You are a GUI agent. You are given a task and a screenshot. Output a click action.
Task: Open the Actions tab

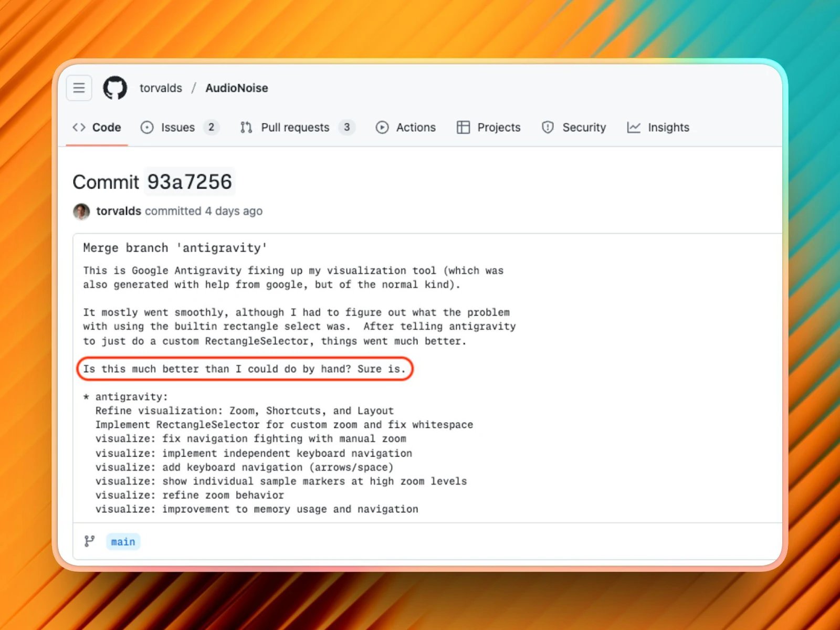405,127
